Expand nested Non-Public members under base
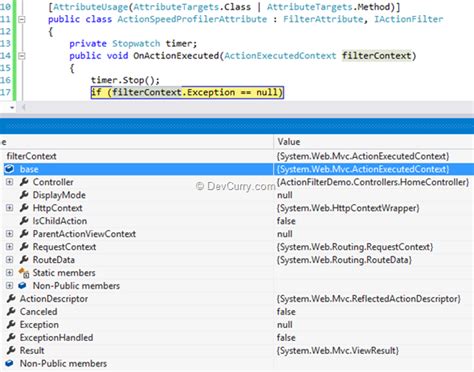This screenshot has height=372, width=474. 9,286
